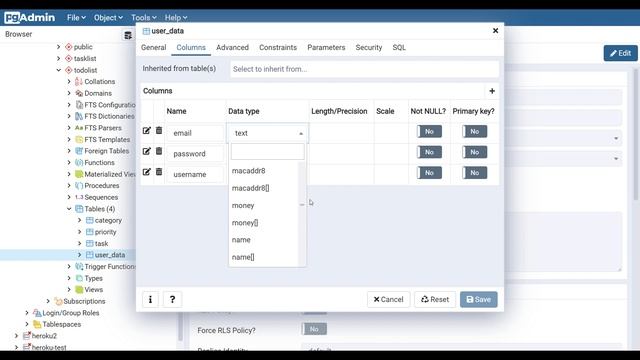Toggle Primary key for username column
Viewport: 640px width, 360px height.
(474, 173)
